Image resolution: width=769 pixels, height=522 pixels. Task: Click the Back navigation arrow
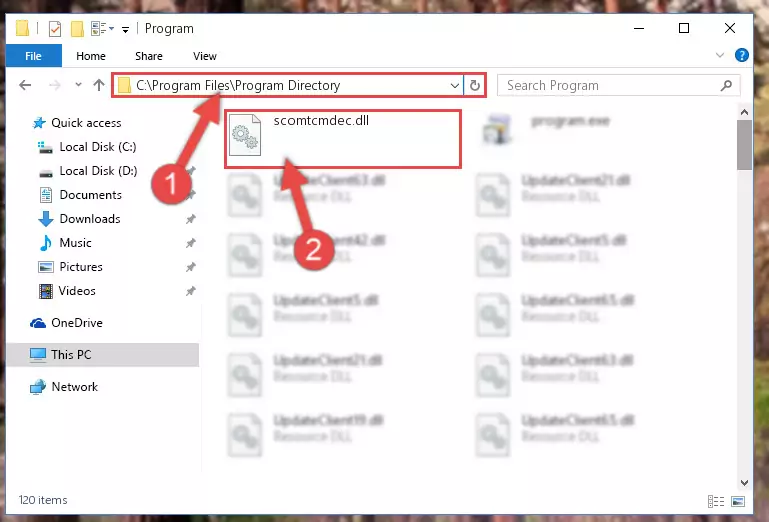tap(25, 85)
